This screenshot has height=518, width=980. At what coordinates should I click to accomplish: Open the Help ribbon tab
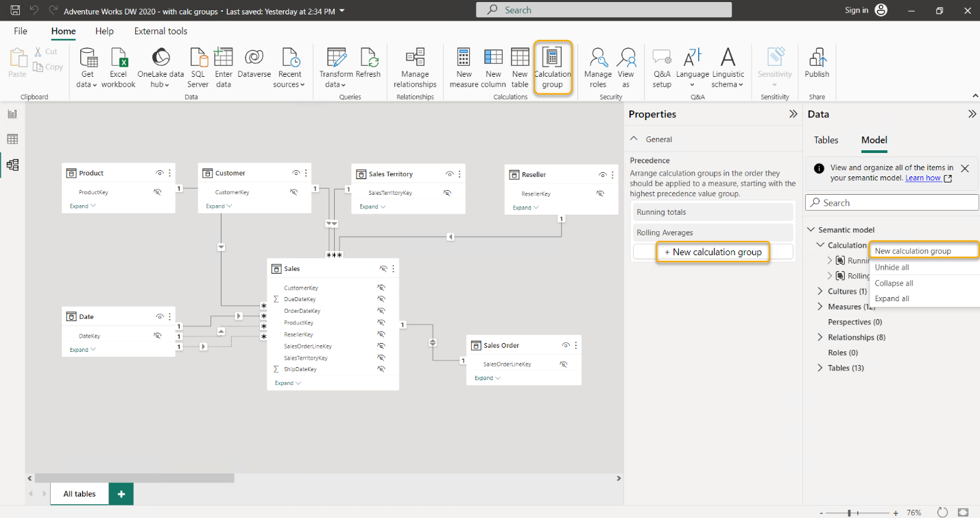point(104,31)
